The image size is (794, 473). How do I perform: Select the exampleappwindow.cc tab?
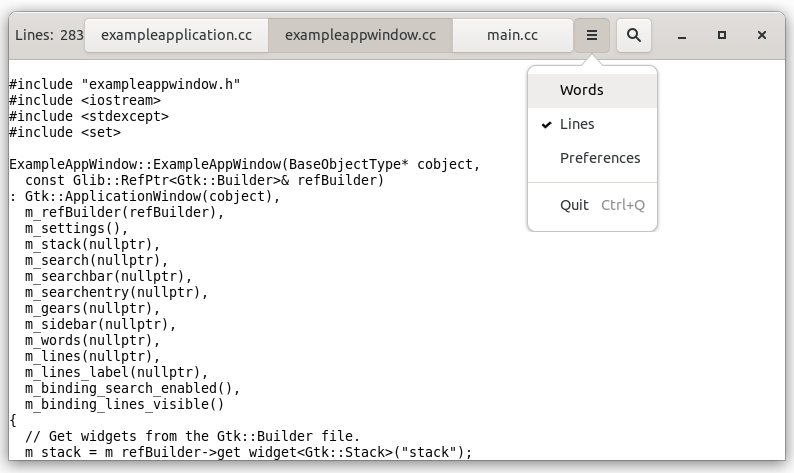(360, 35)
